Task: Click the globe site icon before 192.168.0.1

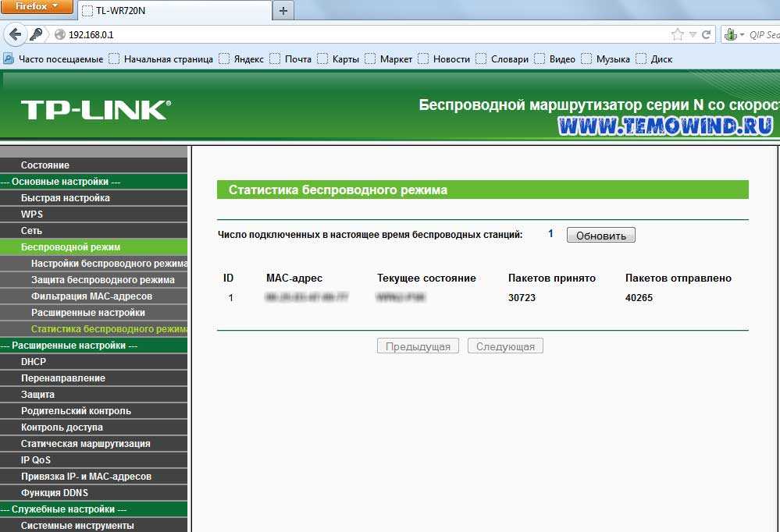Action: click(59, 35)
